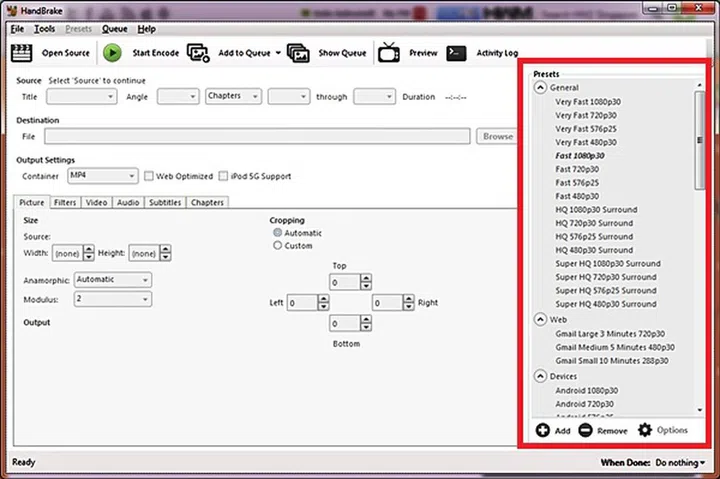Open the Help menu
This screenshot has width=720, height=479.
click(x=146, y=29)
